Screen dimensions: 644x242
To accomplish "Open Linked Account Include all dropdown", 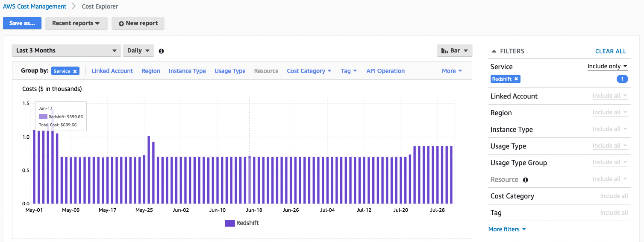I will [x=610, y=96].
